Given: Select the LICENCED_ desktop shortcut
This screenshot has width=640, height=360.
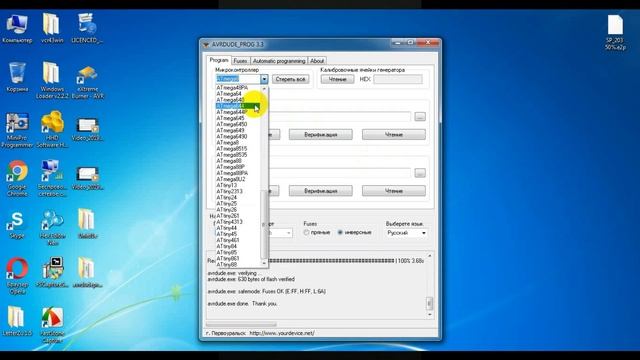Looking at the screenshot, I should (87, 29).
